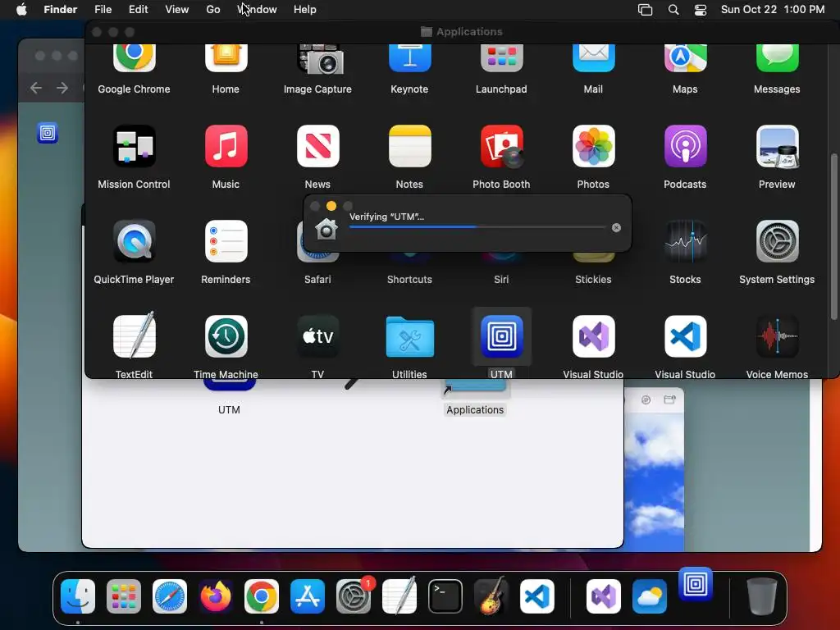Open Launchpad from the Applications window
The image size is (840, 630).
pyautogui.click(x=501, y=58)
